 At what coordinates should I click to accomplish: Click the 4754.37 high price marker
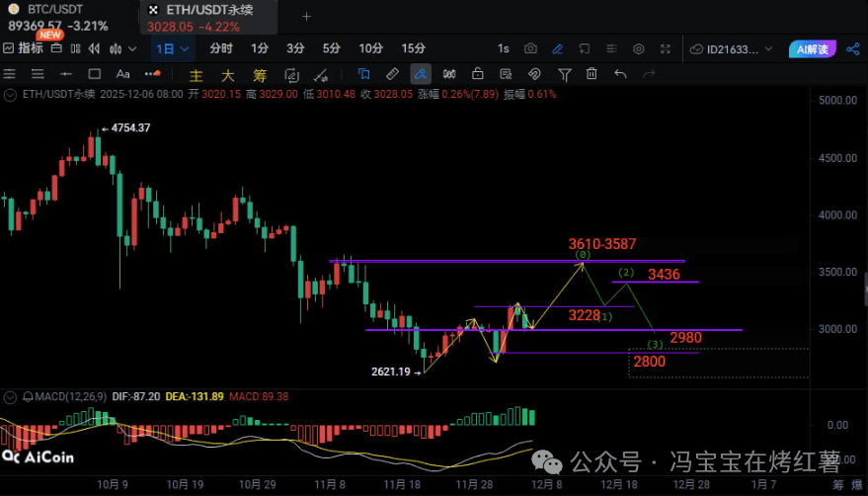(130, 128)
